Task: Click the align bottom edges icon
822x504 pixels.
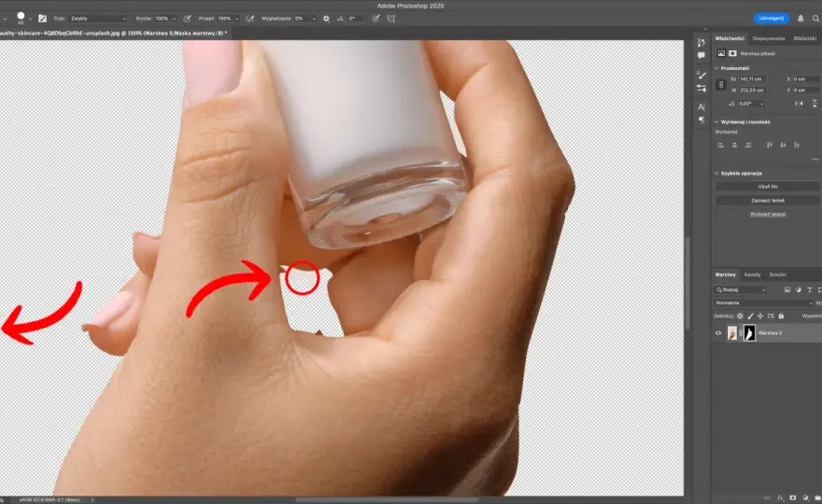Action: pyautogui.click(x=796, y=145)
